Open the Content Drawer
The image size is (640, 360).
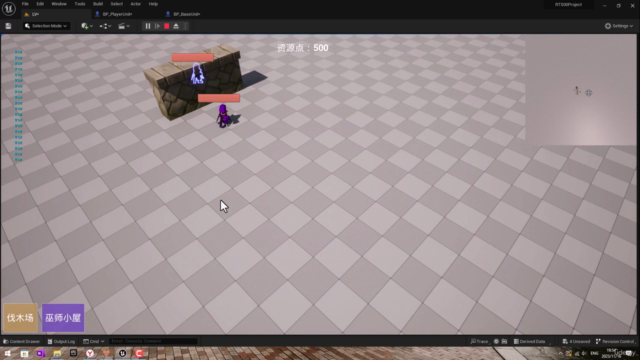21,341
